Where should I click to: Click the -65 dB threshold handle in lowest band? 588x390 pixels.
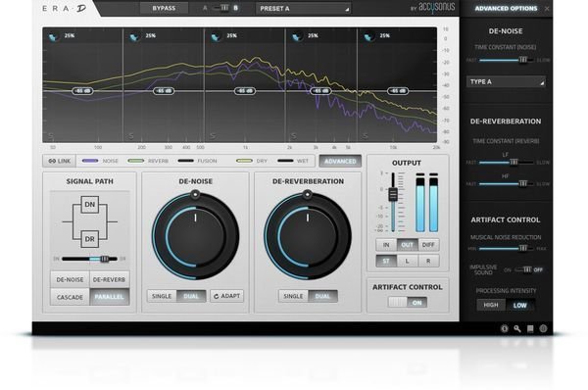(82, 91)
